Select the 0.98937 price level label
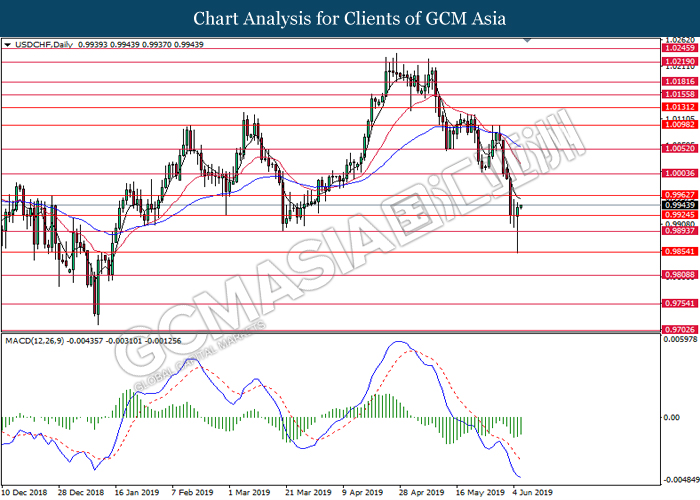The height and width of the screenshot is (500, 700). click(x=680, y=231)
